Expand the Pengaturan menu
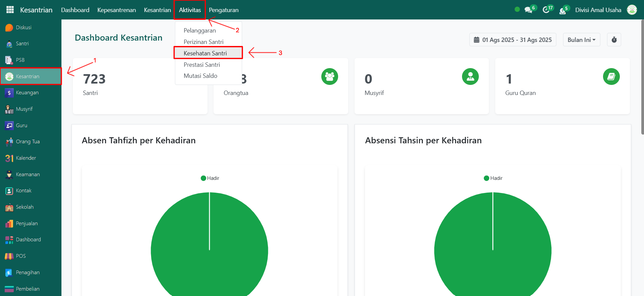 (224, 10)
